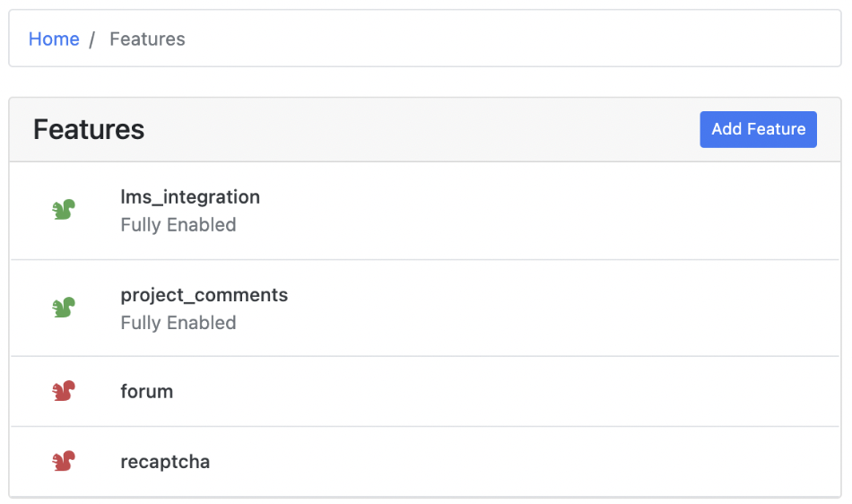Screen dimensions: 852x504
Task: Click the breadcrumb slash separator after Home
Action: (92, 39)
